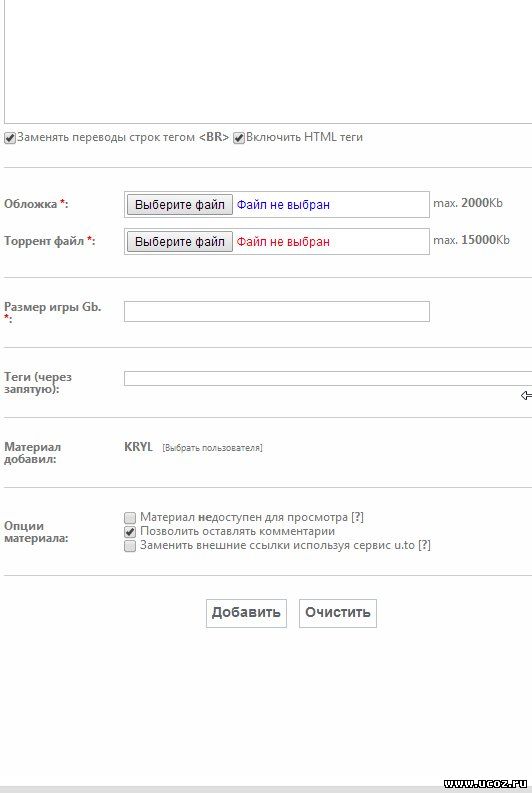Open the [?] help for Материал недоступен

[x=358, y=517]
